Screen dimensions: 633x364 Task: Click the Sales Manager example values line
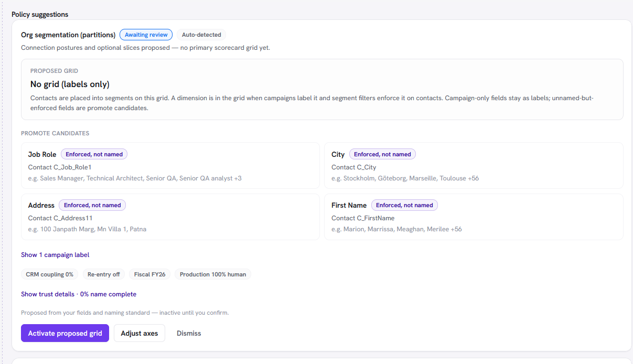click(x=135, y=178)
